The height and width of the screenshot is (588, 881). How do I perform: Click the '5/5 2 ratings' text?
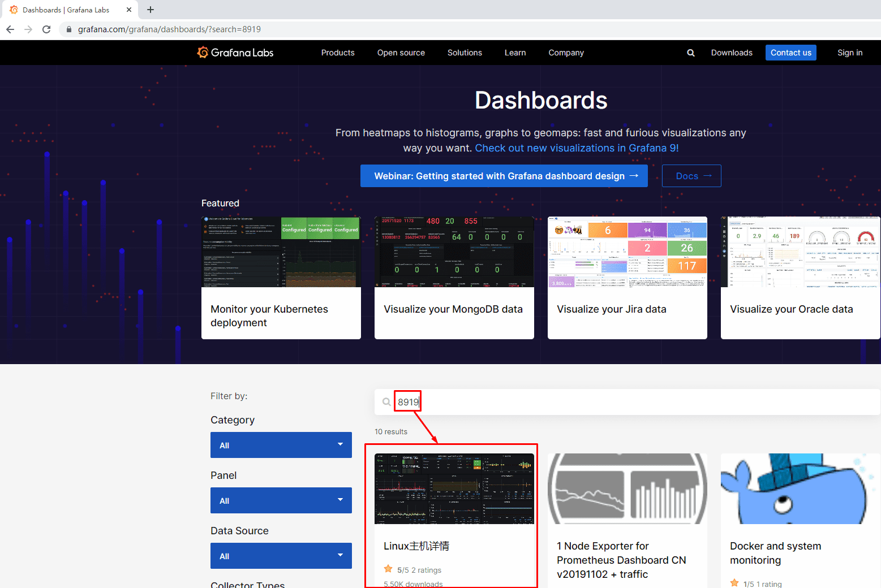point(419,570)
